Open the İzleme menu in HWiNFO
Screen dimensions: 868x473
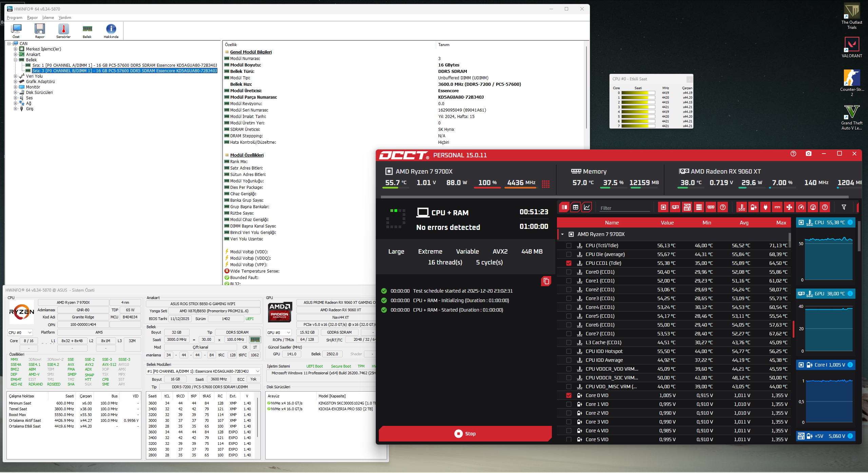tap(48, 18)
